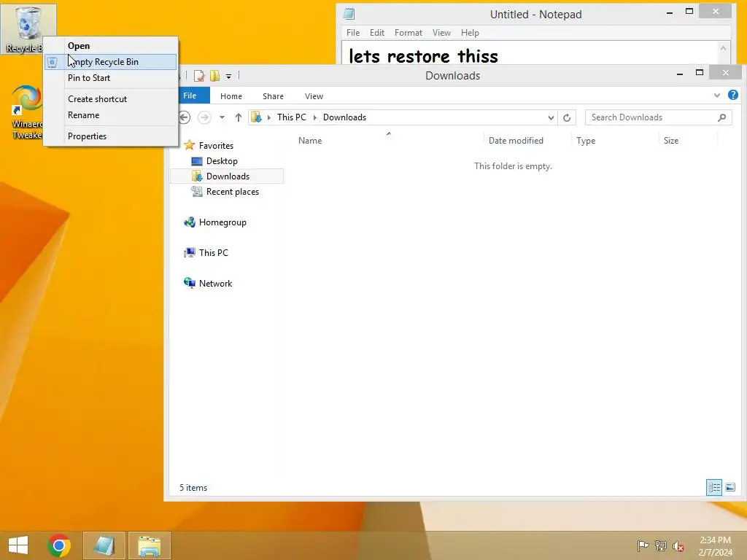The height and width of the screenshot is (560, 747).
Task: Select Favorites in navigation pane
Action: (x=216, y=146)
